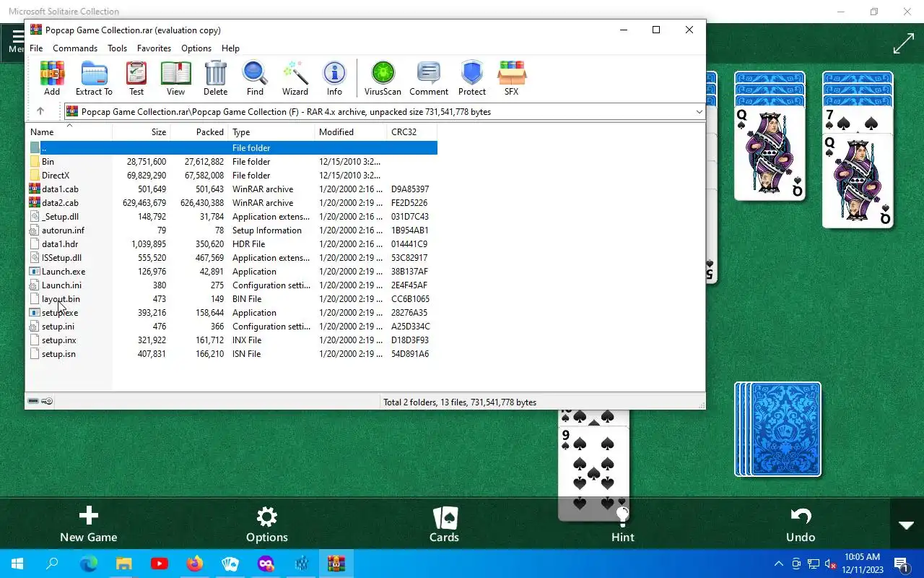The width and height of the screenshot is (924, 578).
Task: Sort by the Name column header
Action: coord(69,132)
